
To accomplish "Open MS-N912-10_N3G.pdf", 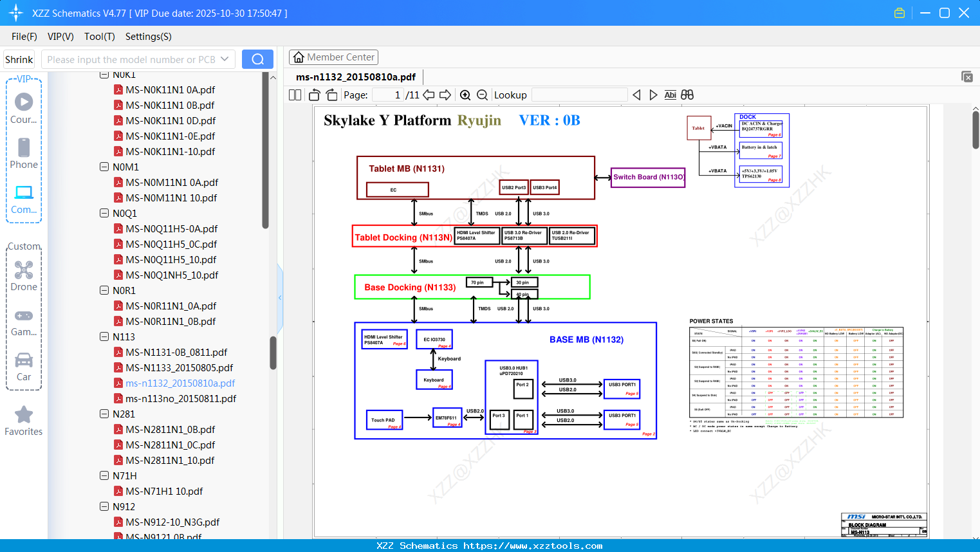I will click(172, 522).
